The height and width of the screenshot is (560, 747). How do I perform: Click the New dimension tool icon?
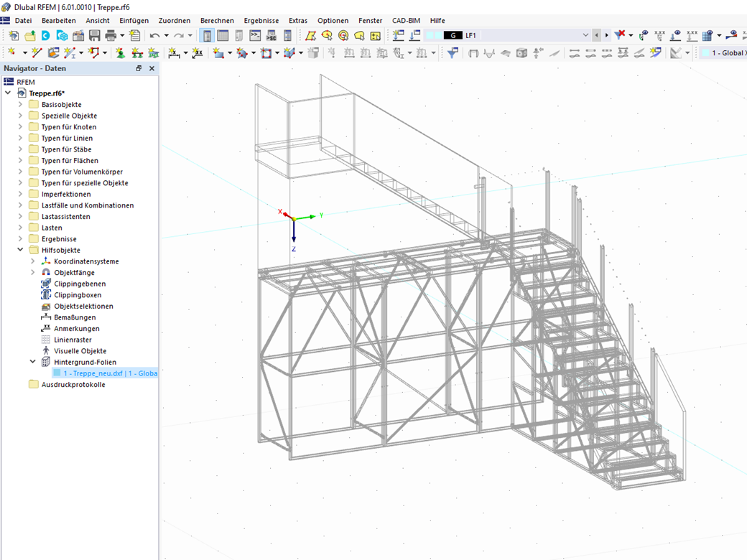click(x=175, y=53)
